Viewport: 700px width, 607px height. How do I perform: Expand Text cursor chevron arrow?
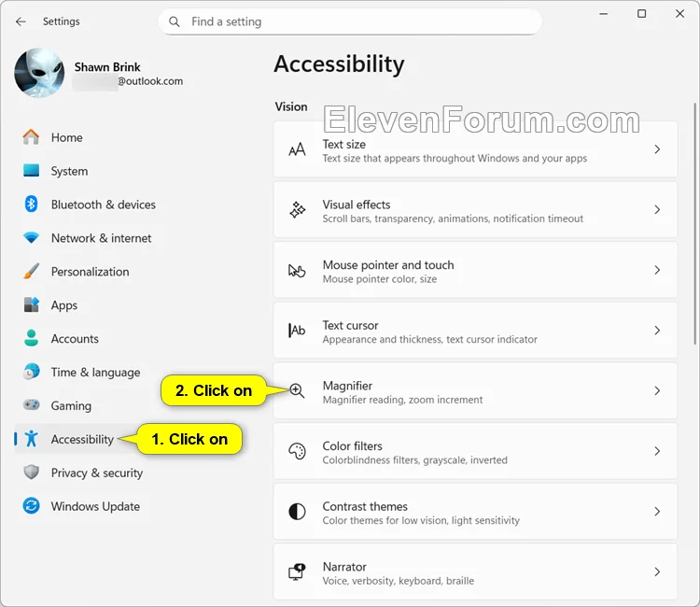[x=657, y=331]
